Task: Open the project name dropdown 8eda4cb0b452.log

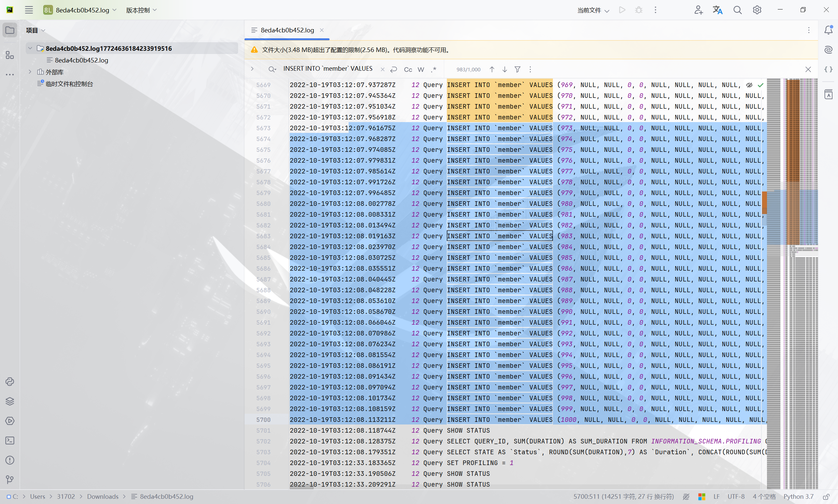Action: 80,10
